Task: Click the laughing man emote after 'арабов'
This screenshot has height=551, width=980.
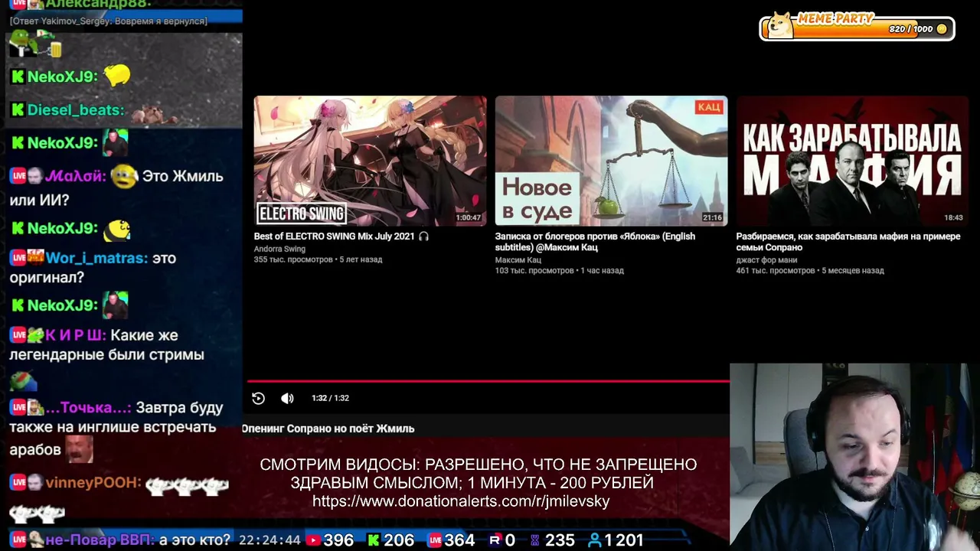Action: pos(80,449)
